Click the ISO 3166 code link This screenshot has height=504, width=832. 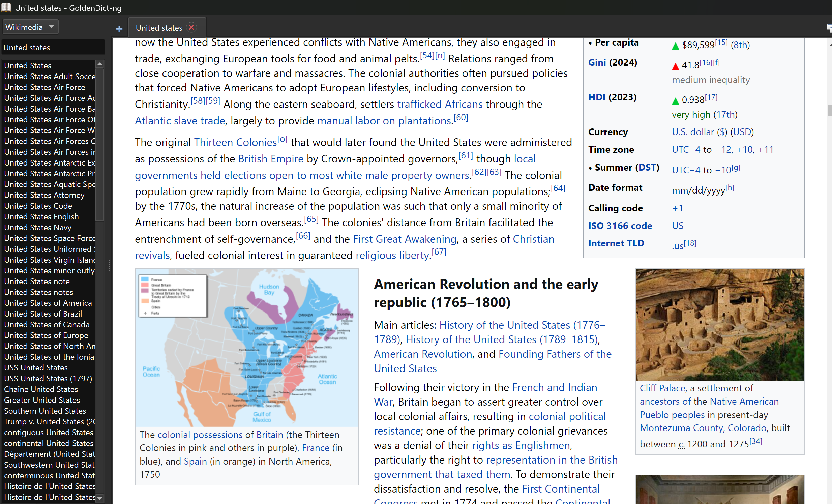pos(620,226)
